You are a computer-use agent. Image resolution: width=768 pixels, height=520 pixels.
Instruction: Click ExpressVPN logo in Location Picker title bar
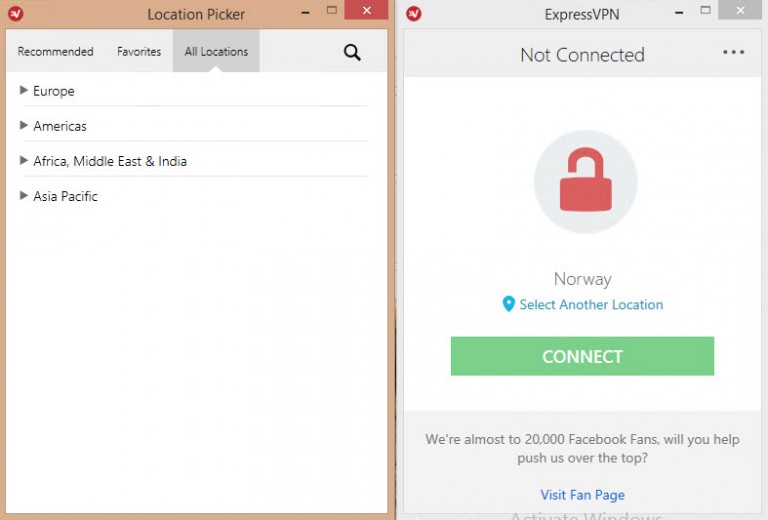[16, 13]
